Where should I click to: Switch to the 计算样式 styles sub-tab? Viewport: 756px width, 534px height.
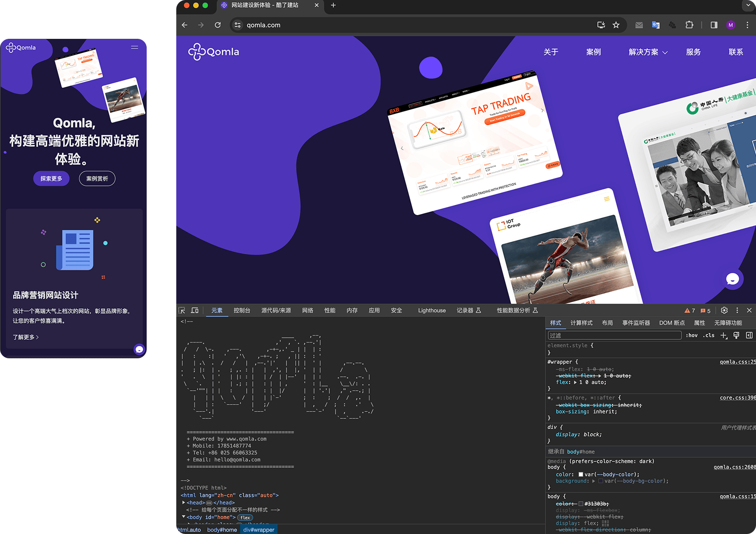tap(582, 323)
